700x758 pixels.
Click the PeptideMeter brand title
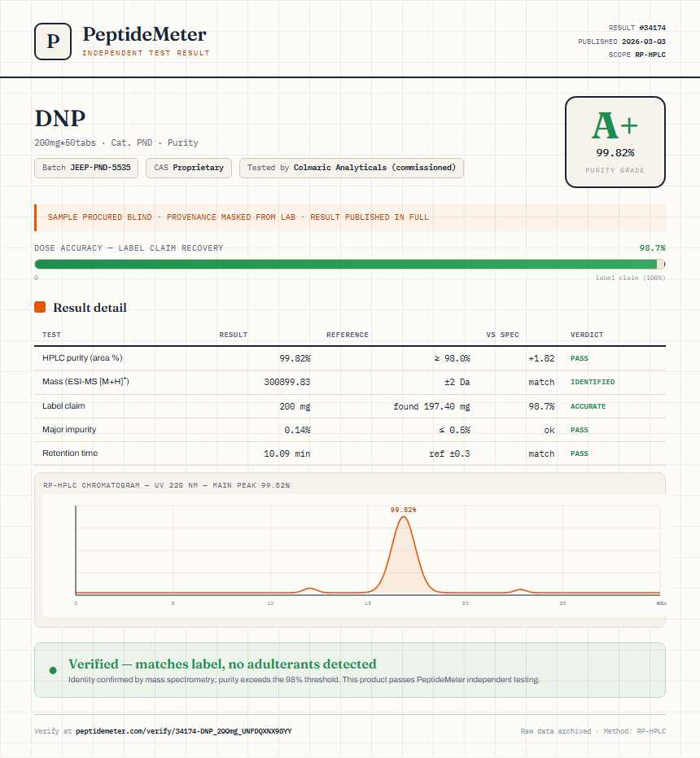(x=145, y=35)
